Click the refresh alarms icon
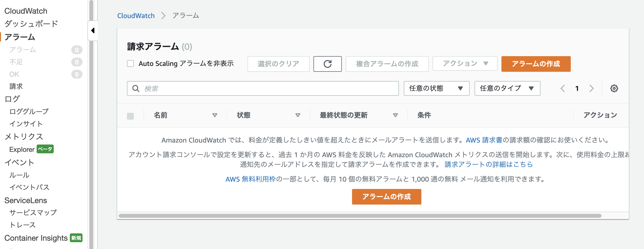The width and height of the screenshot is (644, 249). click(x=328, y=64)
